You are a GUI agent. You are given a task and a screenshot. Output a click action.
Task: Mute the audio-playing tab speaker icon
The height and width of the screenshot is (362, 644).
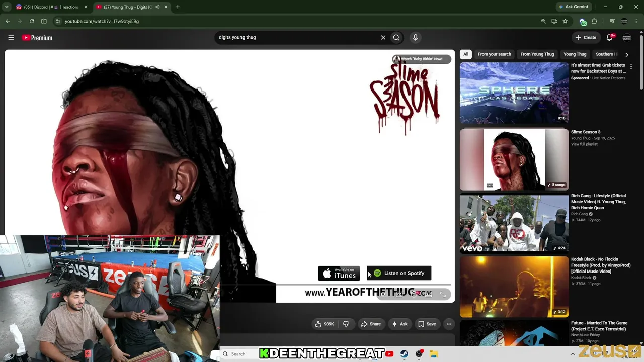point(157,7)
